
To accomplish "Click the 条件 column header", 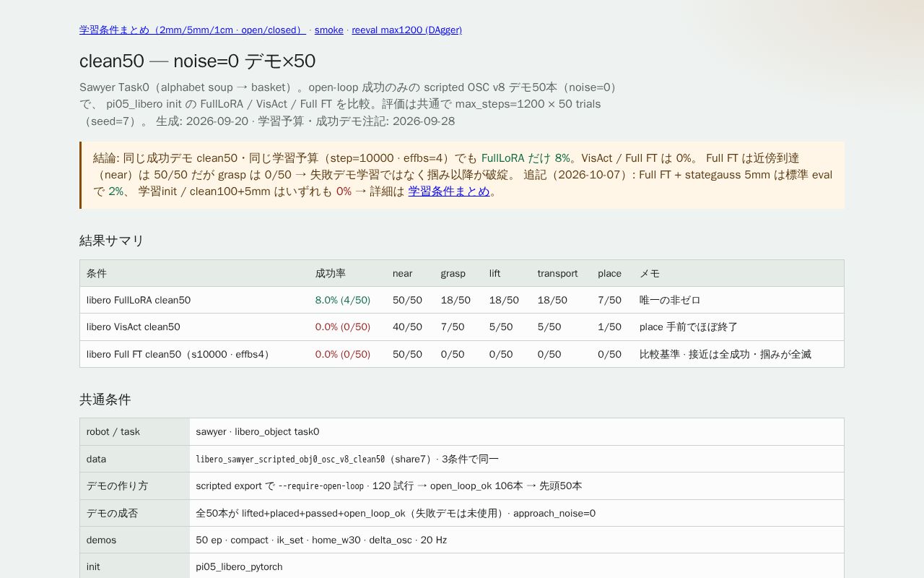I will pos(97,273).
